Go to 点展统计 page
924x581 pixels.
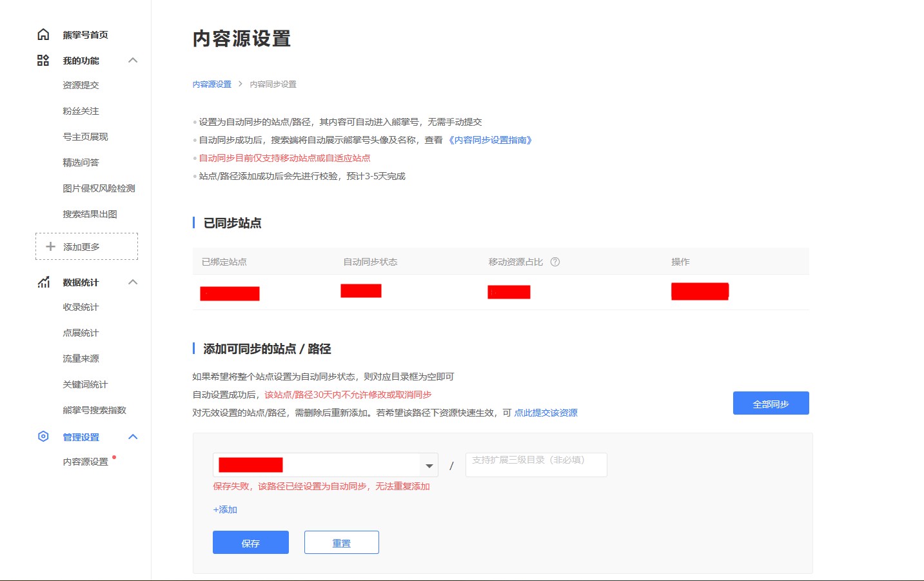(x=81, y=333)
